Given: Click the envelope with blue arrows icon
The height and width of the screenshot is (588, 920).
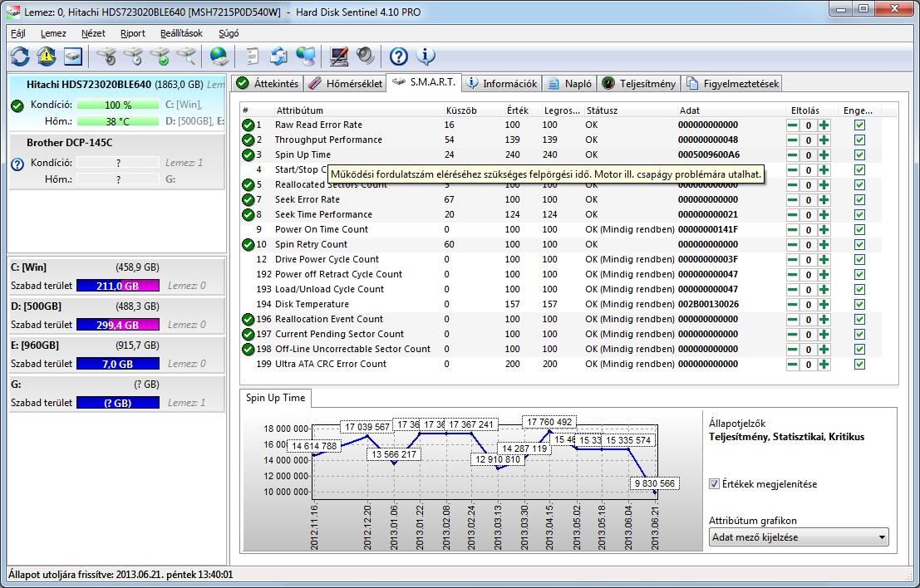Looking at the screenshot, I should click(278, 56).
